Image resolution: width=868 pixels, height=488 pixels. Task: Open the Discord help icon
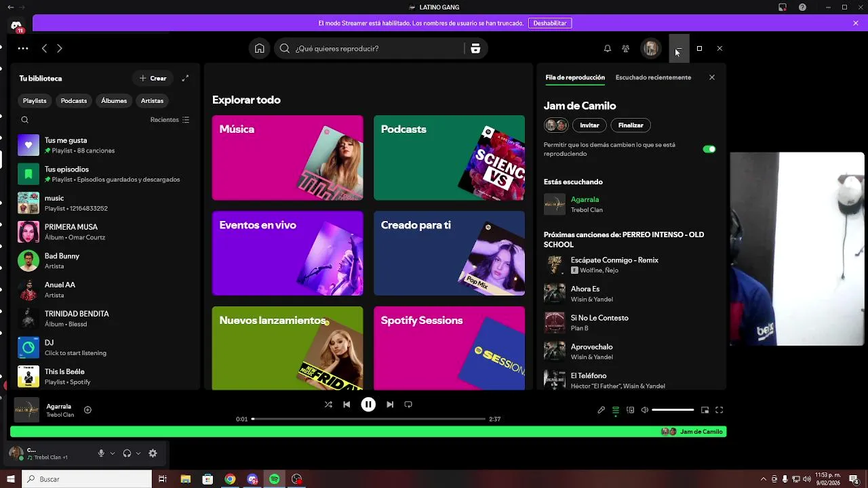pos(803,7)
